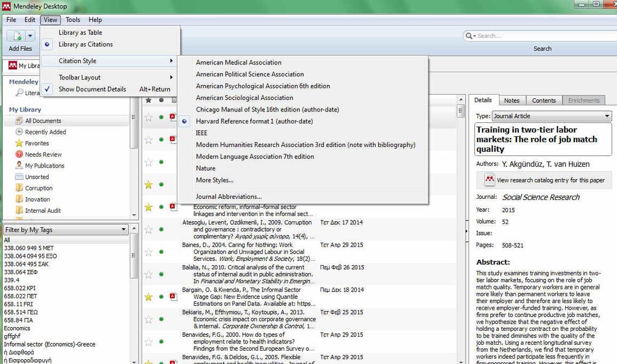Click the Recently Added clock icon
Screen dimensions: 617x364
click(x=19, y=132)
